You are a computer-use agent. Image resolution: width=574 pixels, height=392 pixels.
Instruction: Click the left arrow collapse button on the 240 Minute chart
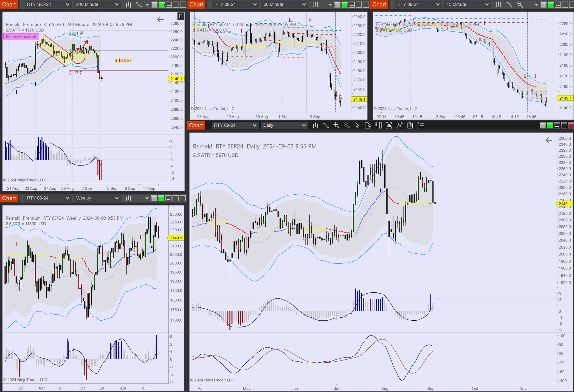pos(160,19)
